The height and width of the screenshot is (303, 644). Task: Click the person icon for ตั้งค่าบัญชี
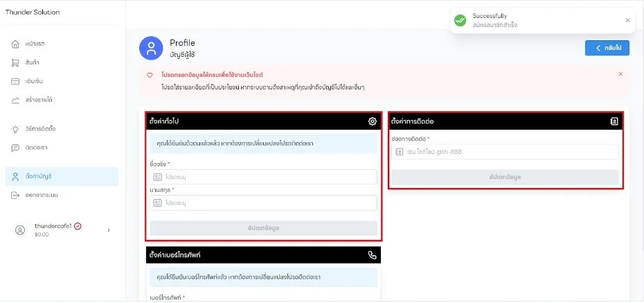[x=15, y=176]
